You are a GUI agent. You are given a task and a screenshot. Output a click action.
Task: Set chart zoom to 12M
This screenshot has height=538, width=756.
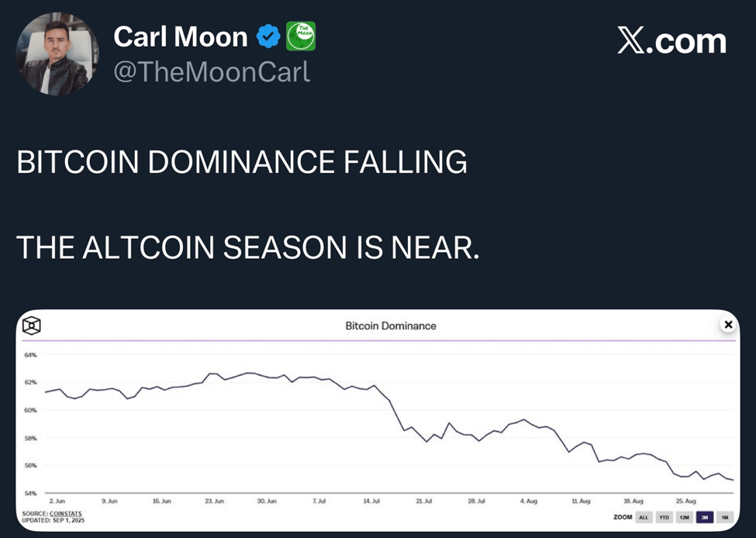click(685, 517)
